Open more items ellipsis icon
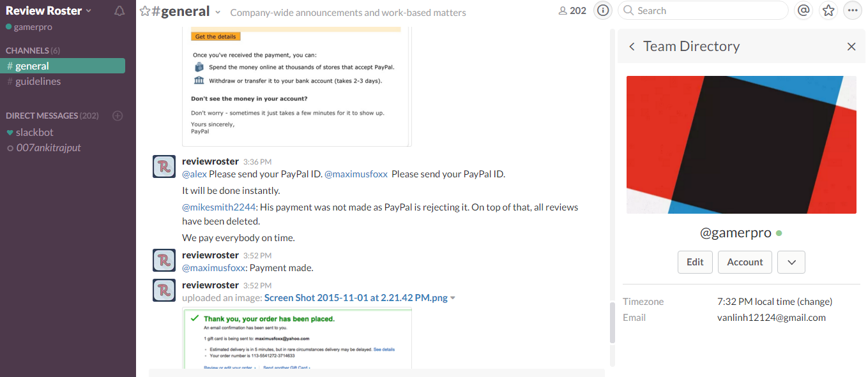Viewport: 868px width, 377px height. [x=853, y=10]
